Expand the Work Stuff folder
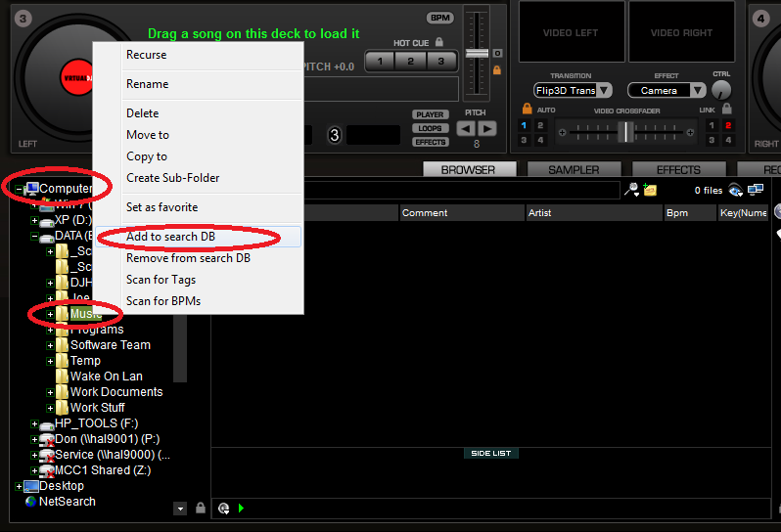 [x=50, y=408]
